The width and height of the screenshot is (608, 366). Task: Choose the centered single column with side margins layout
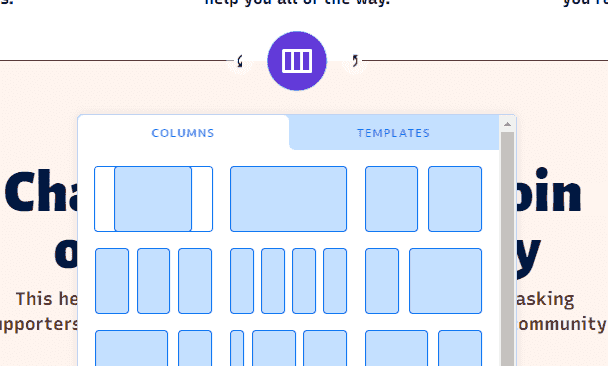(154, 199)
